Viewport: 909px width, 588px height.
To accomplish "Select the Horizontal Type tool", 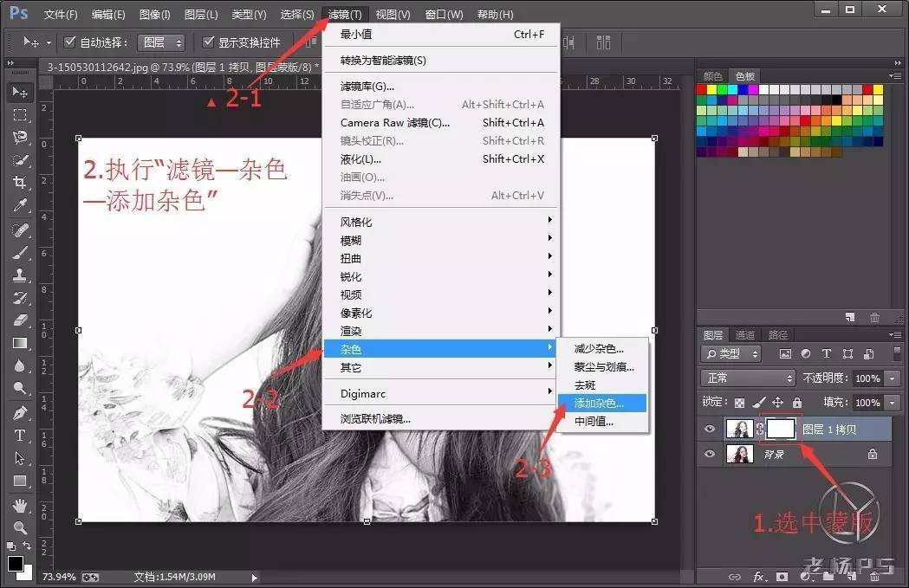I will tap(20, 435).
